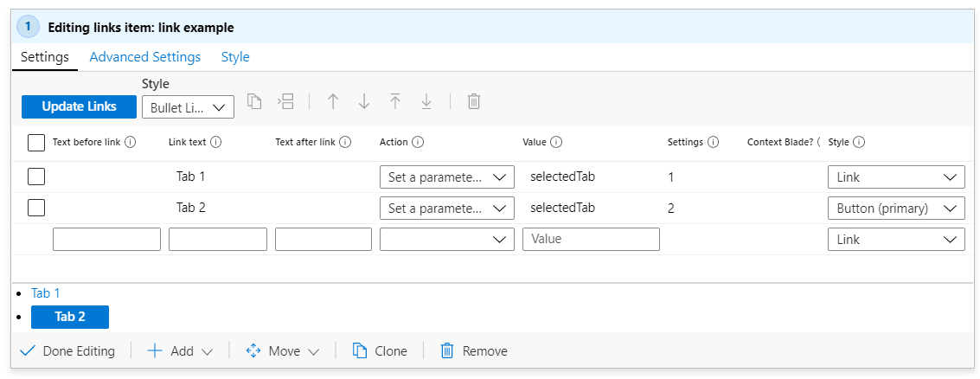Select the Tab 2 row checkbox
This screenshot has width=980, height=379.
pyautogui.click(x=36, y=208)
